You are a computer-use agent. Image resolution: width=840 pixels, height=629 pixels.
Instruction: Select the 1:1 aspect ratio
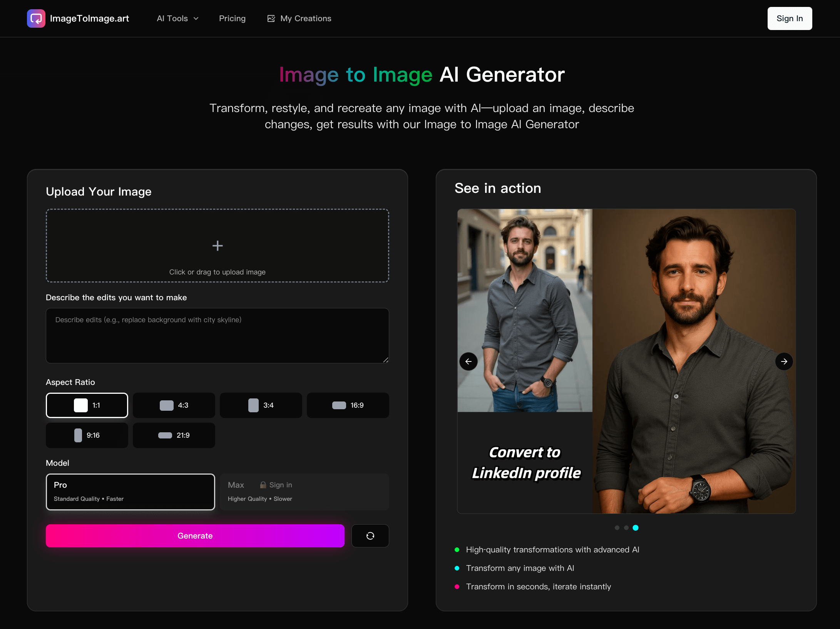[87, 405]
